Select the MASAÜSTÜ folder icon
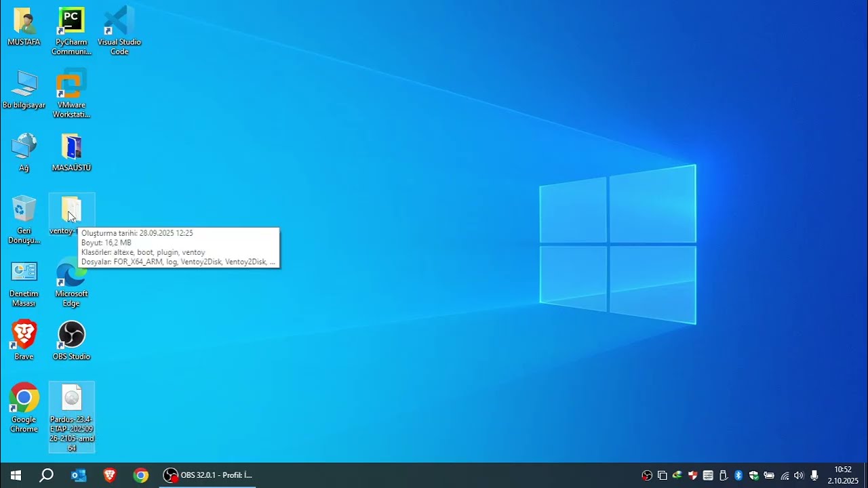The image size is (868, 488). coord(71,152)
